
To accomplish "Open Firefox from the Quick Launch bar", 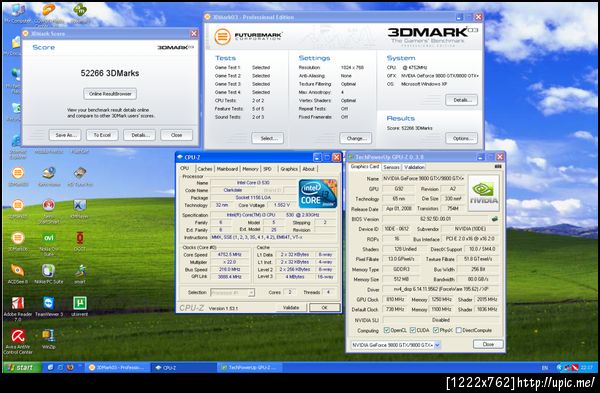I will pyautogui.click(x=70, y=367).
